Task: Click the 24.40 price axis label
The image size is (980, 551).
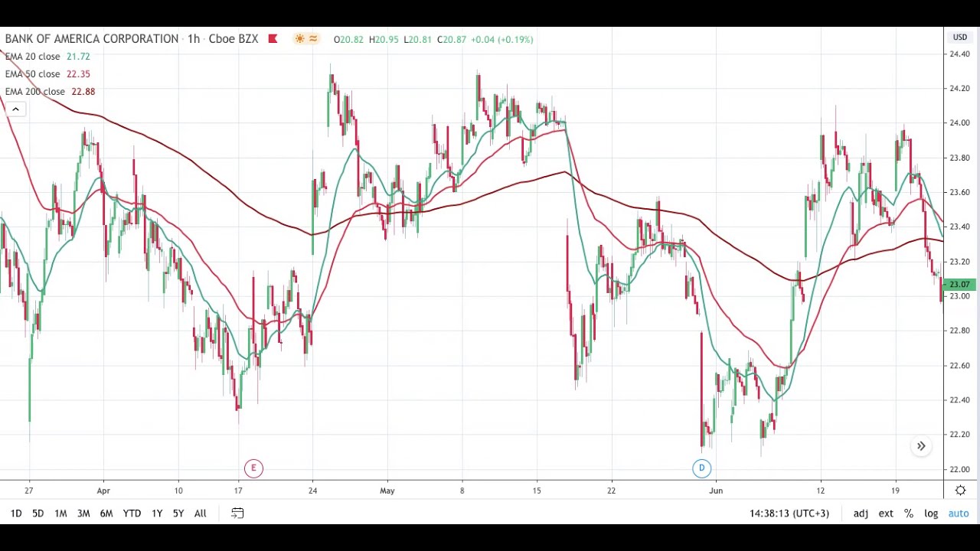Action: point(959,54)
